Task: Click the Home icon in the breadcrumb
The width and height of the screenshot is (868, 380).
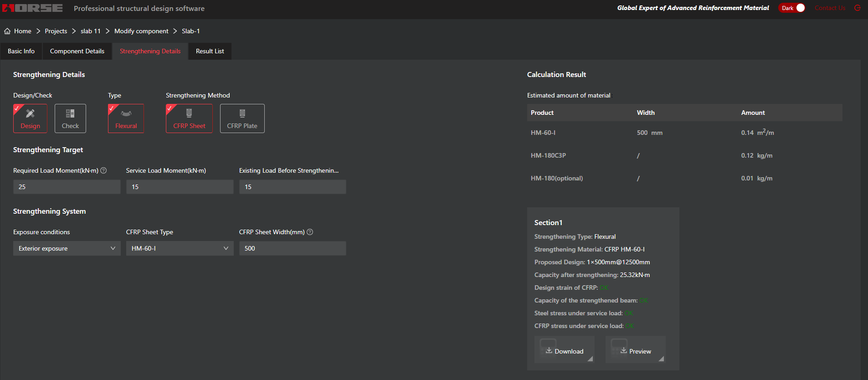Action: [7, 31]
